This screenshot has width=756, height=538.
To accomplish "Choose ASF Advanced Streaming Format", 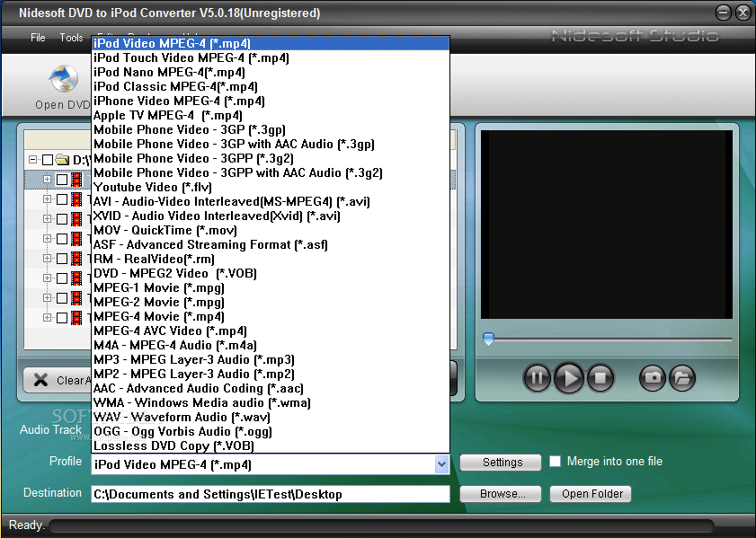I will point(271,244).
